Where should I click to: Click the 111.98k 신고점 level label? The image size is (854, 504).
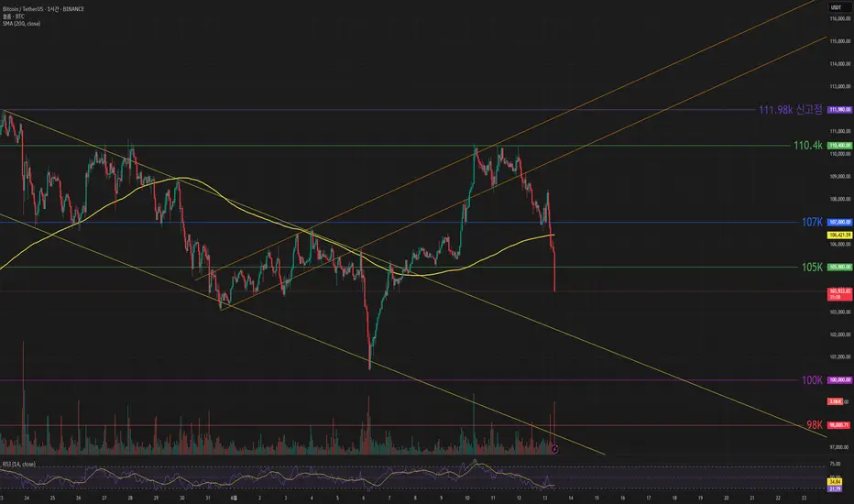791,110
